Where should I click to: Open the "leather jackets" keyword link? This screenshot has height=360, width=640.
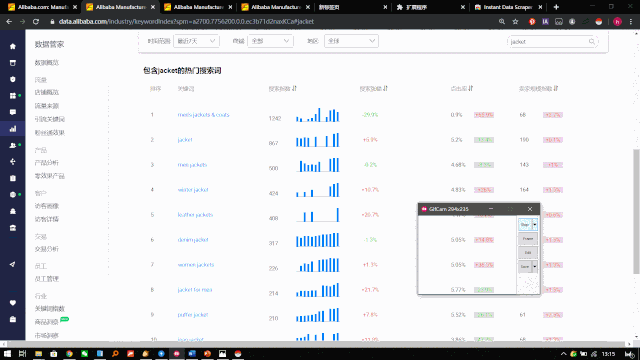(195, 215)
